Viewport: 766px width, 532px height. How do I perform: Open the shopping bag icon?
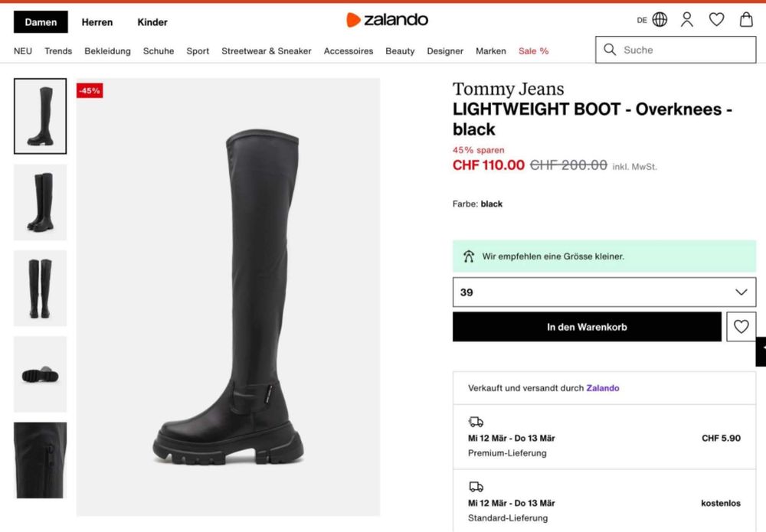pos(746,20)
